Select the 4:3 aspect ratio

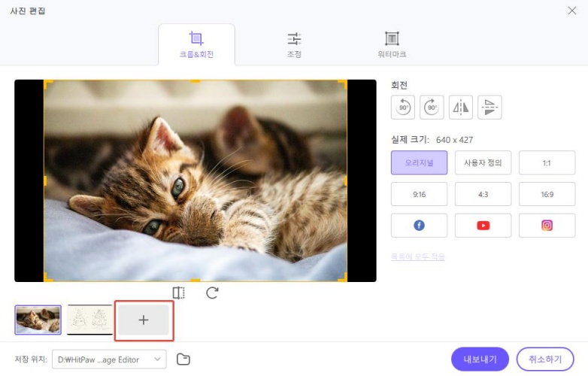coord(483,194)
